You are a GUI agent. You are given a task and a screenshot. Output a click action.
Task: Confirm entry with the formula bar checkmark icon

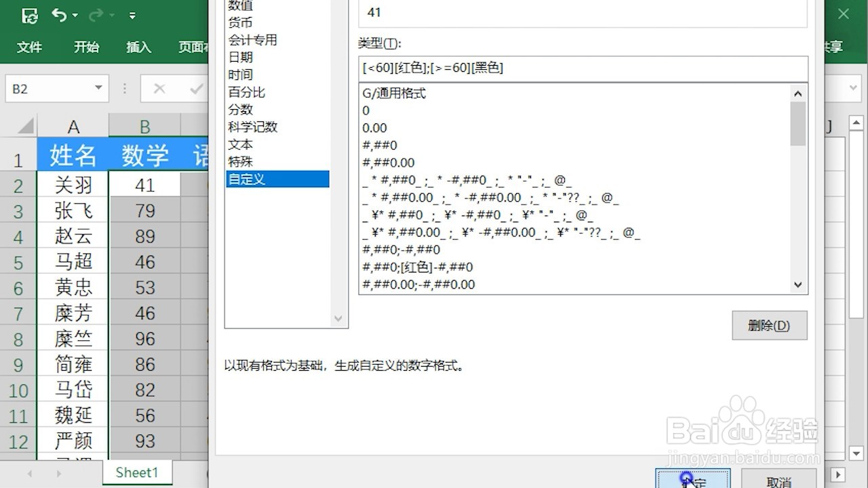197,89
